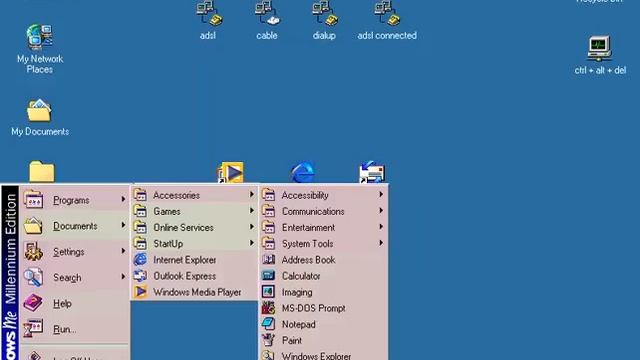Open the Online Services folder entry
The image size is (640, 360).
[194, 227]
